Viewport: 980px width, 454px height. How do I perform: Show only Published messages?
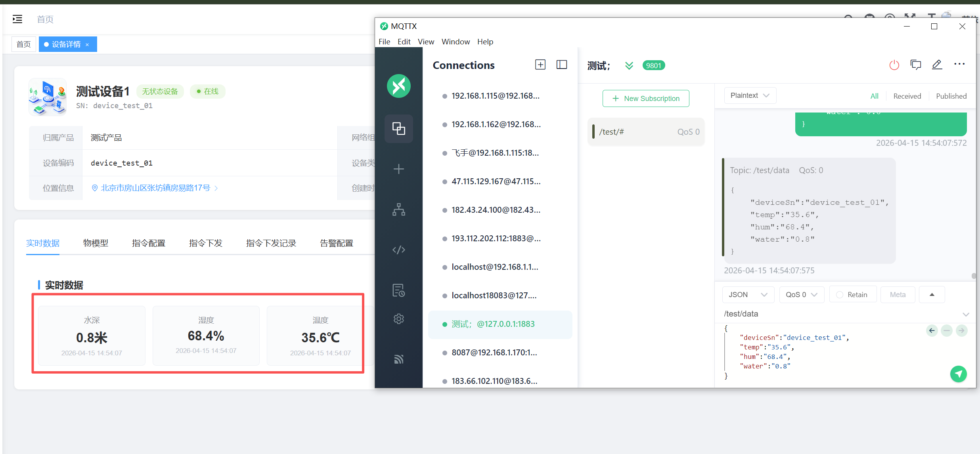(951, 96)
